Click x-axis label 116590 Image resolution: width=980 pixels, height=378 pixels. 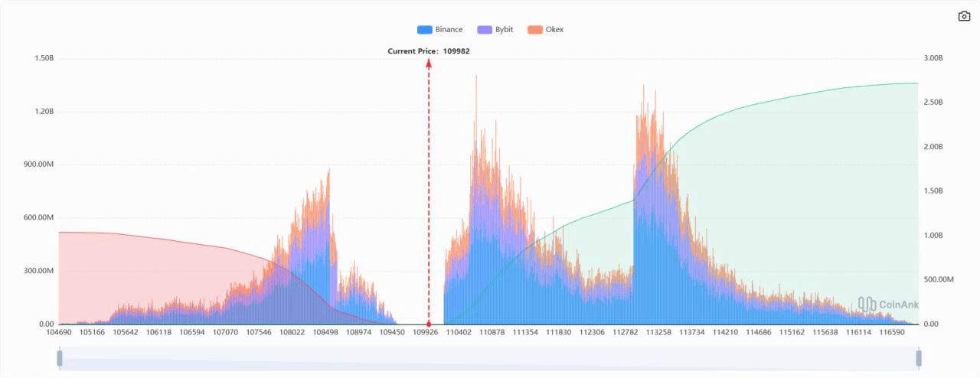click(893, 333)
